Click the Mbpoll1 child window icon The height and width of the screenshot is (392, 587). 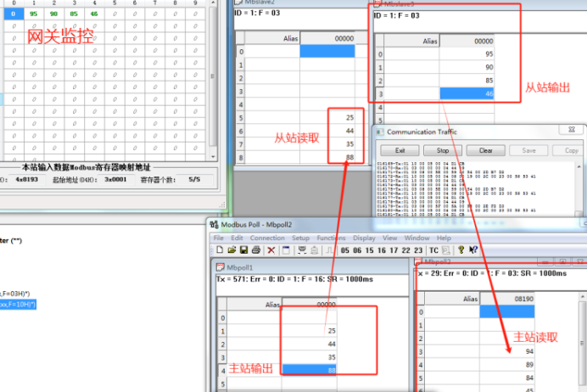click(x=221, y=267)
